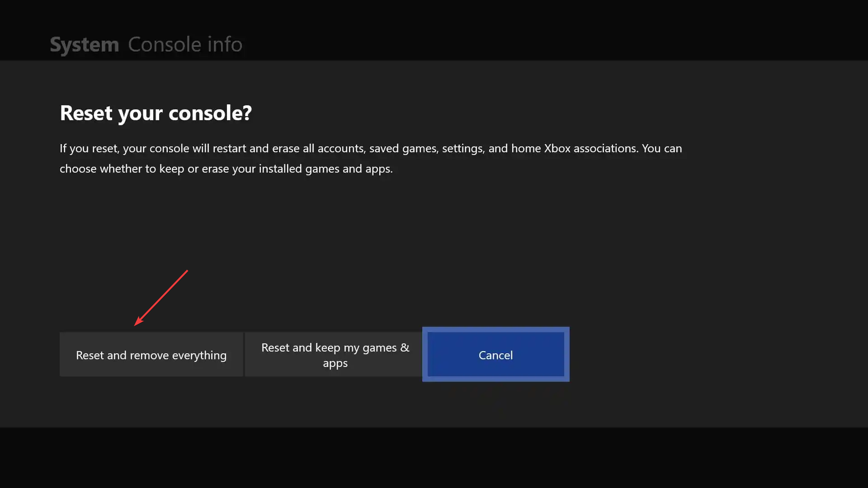Choose Reset and remove everything
Screen dimensions: 868x488
(x=151, y=355)
